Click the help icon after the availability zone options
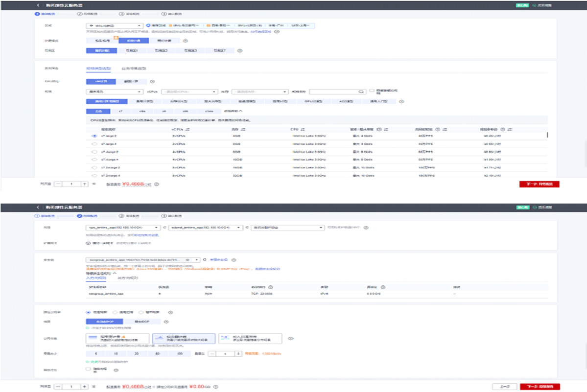The height and width of the screenshot is (392, 587). coord(239,50)
